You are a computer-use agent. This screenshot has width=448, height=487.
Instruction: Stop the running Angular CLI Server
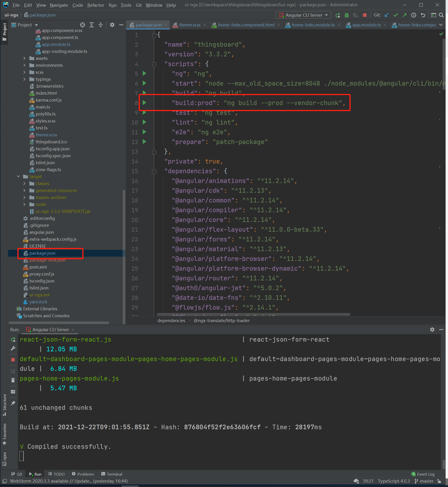tap(365, 15)
